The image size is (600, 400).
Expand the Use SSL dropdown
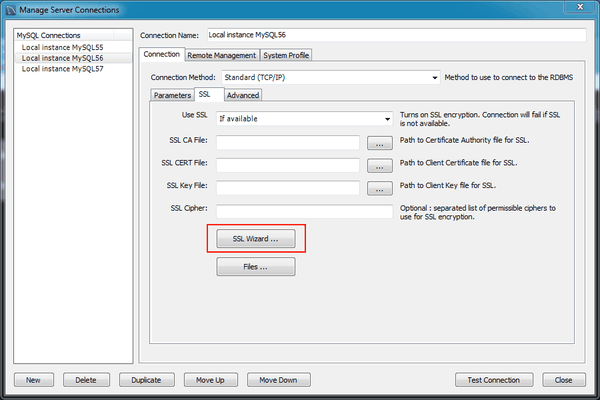click(386, 118)
